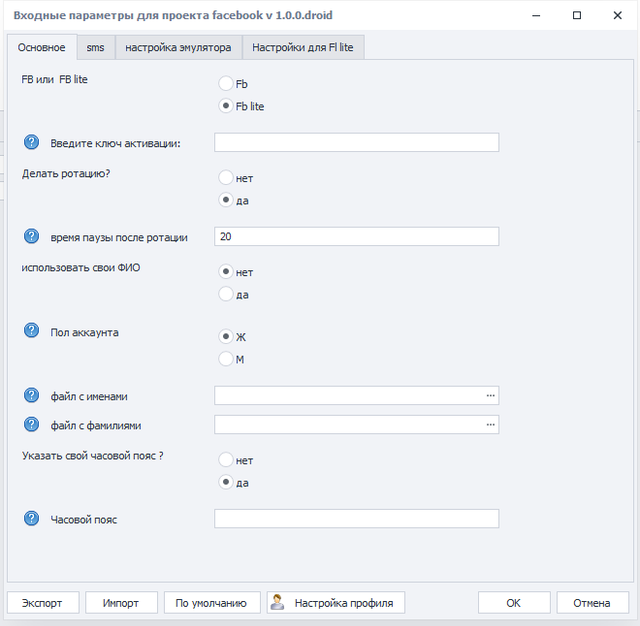This screenshot has height=626, width=640.
Task: Focus the activation key input field
Action: [356, 142]
